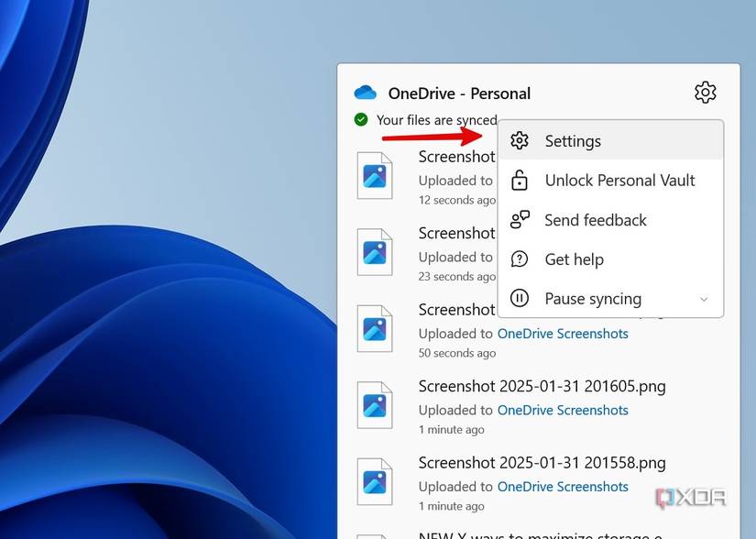Open OneDrive Screenshots link for the 201605.png file
The image size is (756, 539).
563,411
